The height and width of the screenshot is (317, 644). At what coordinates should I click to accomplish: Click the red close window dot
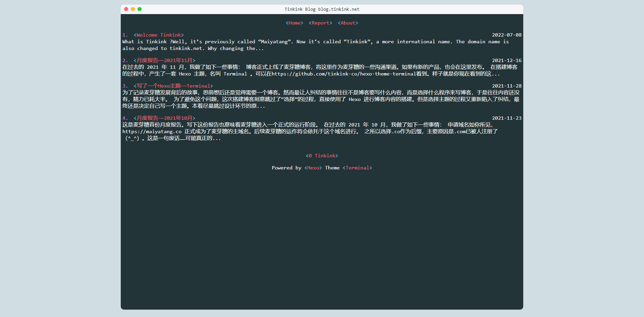126,9
